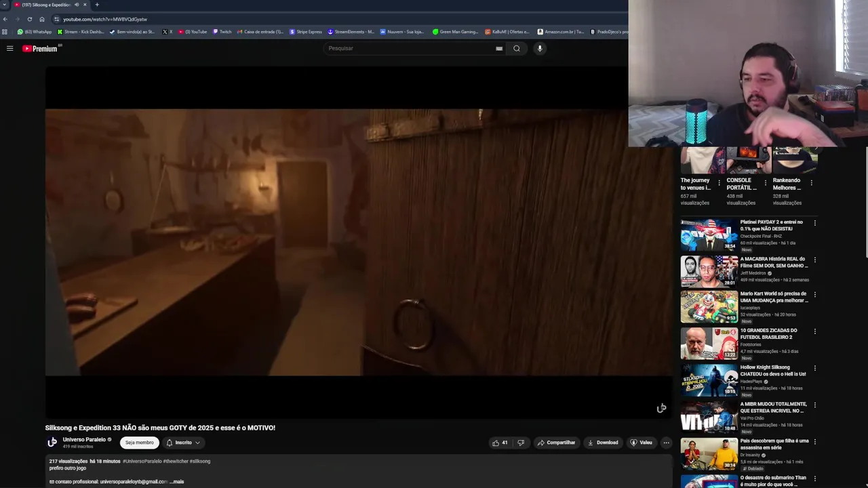This screenshot has width=868, height=488.
Task: Open options for Platinei PAYDAY 2 video
Action: pyautogui.click(x=815, y=222)
